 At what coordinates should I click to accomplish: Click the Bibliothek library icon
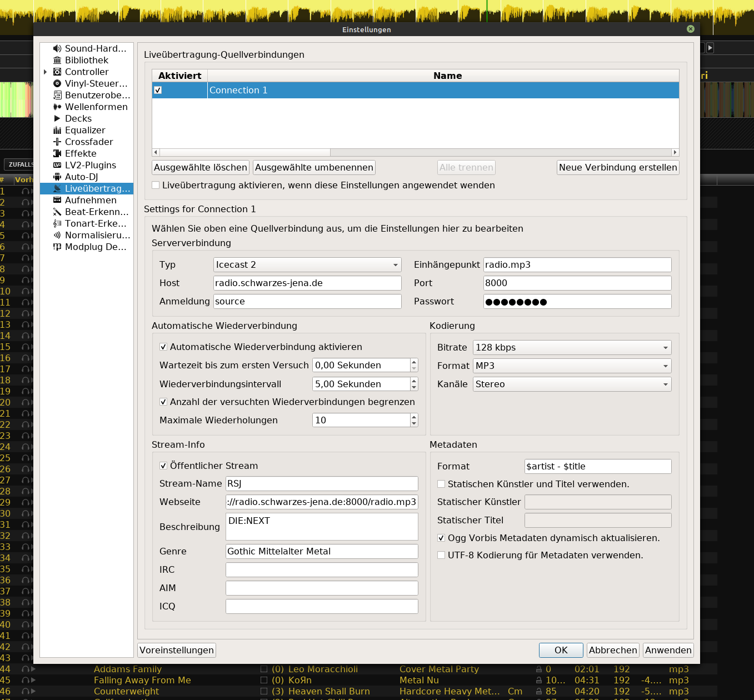point(57,60)
